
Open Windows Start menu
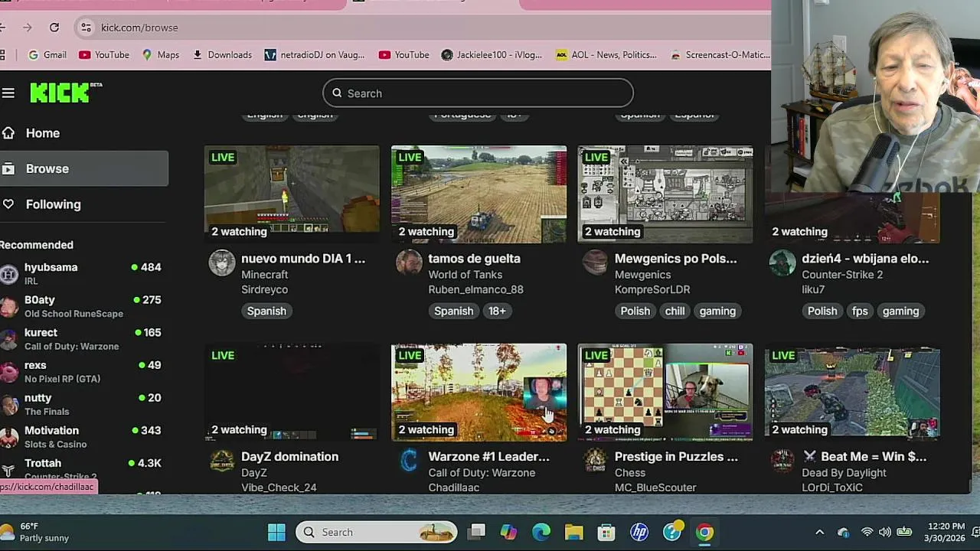[276, 532]
